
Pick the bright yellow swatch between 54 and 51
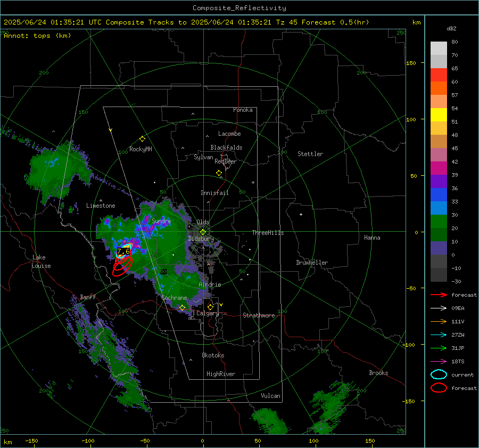coord(439,115)
